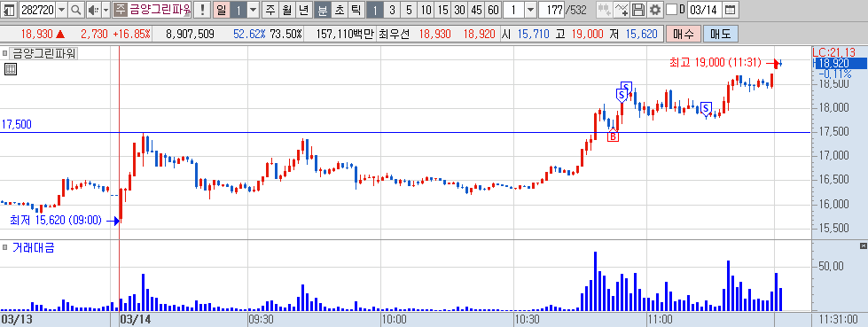Select the 30 minute interval tab
This screenshot has width=868, height=327.
point(459,10)
